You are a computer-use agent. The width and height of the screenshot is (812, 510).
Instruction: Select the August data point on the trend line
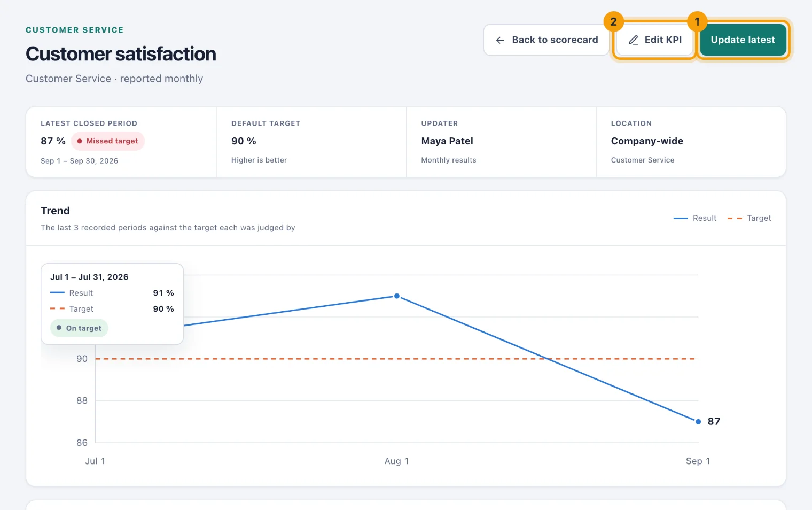[x=397, y=296]
